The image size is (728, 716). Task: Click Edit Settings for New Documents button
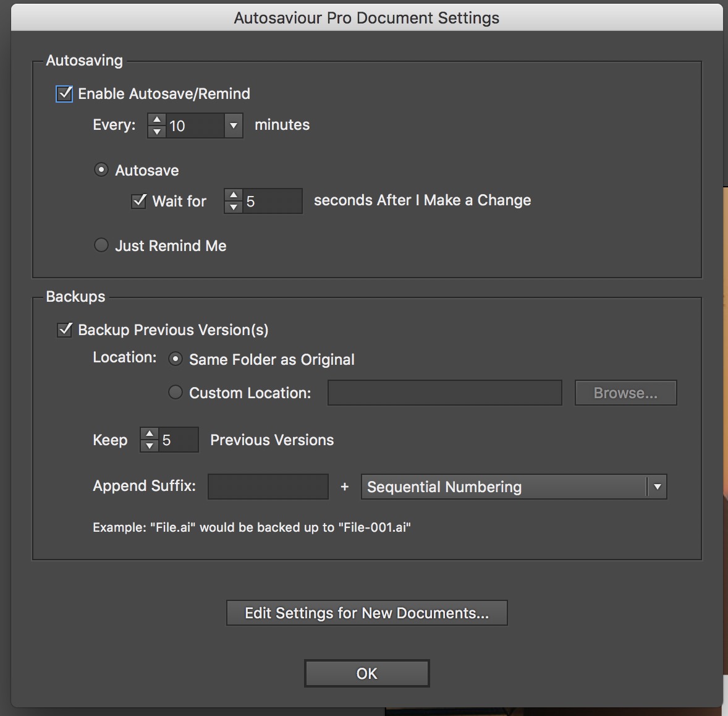tap(366, 613)
